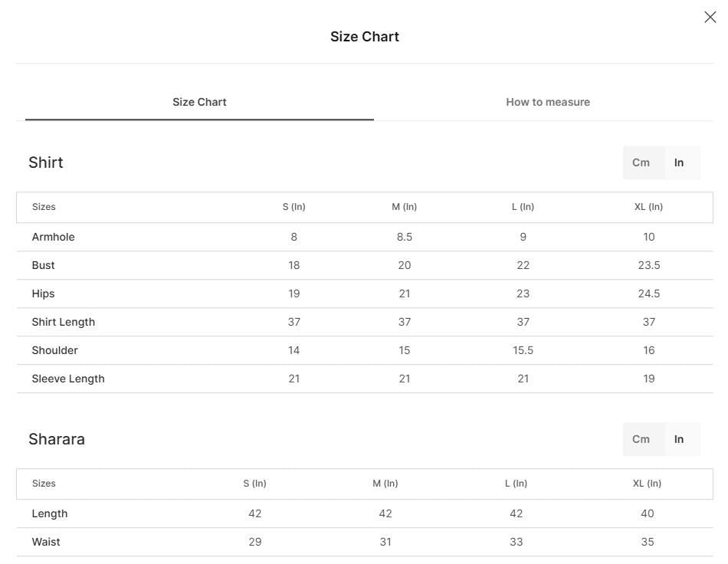Click the Hips value 24.5 for XL
This screenshot has width=728, height=564.
point(648,293)
